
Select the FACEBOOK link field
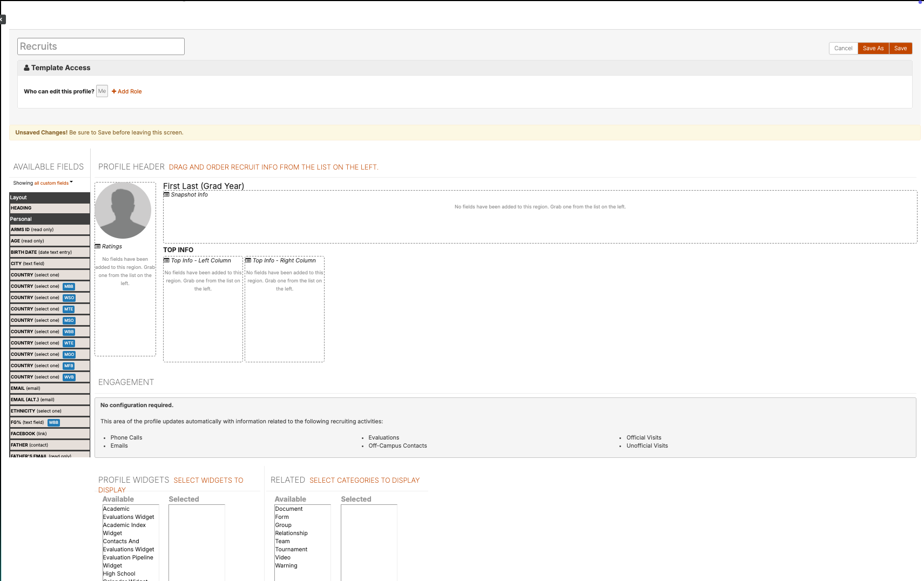click(x=50, y=434)
